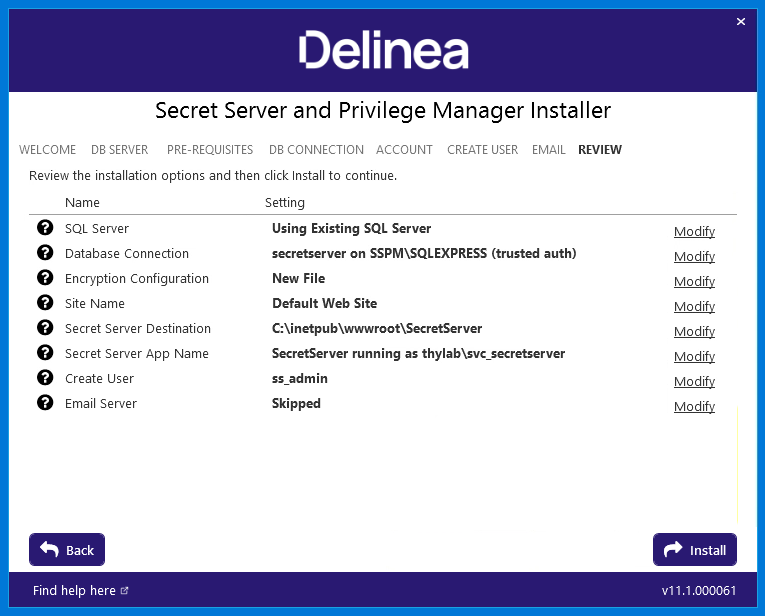
Task: Close the installer window
Action: pyautogui.click(x=741, y=21)
